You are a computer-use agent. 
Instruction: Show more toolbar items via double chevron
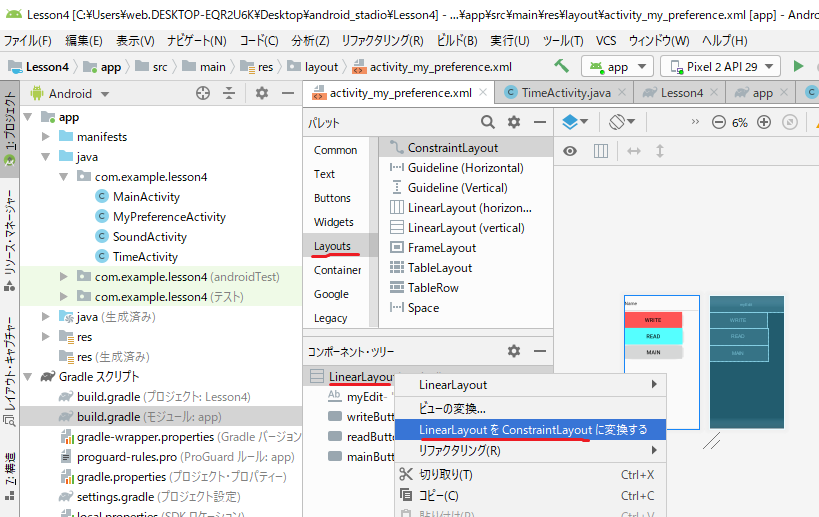point(695,122)
